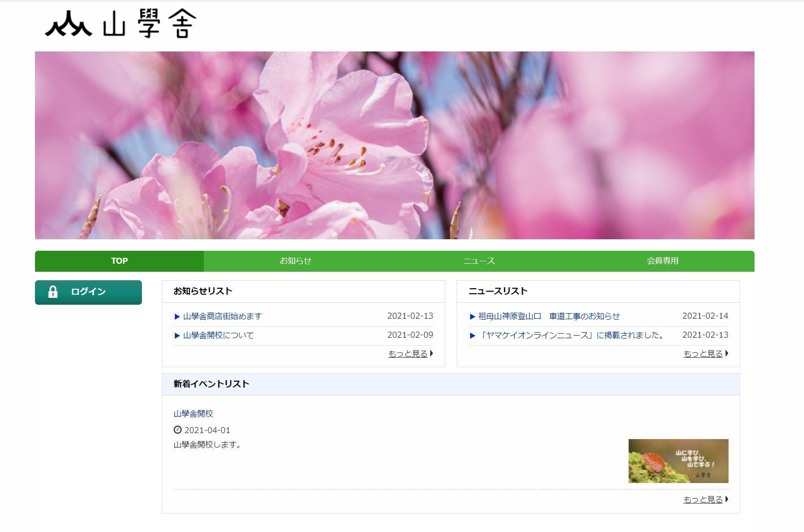Click arrow bullet before ヤマケイオンラインニュース item
Screen dimensions: 804x532
coord(472,336)
